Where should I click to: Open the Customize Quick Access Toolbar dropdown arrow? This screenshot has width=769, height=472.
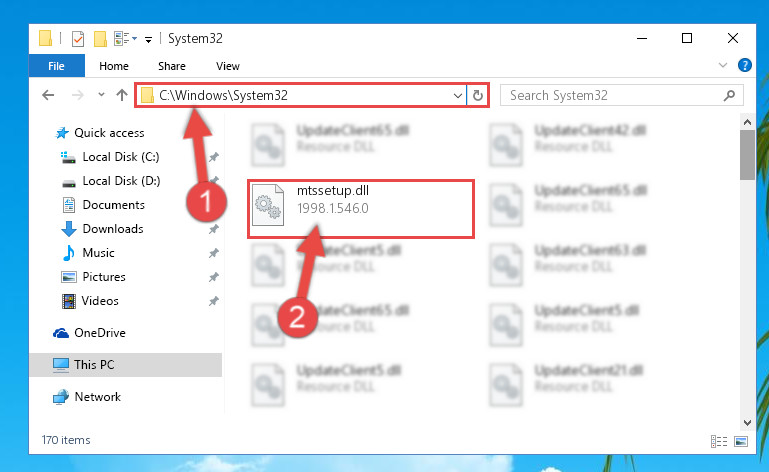click(x=148, y=39)
